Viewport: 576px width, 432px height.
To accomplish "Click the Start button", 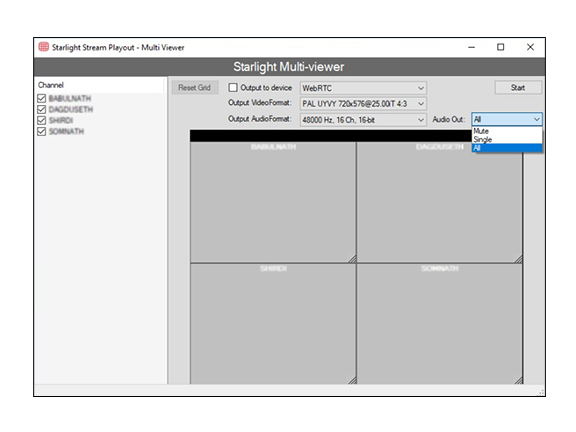I will pyautogui.click(x=518, y=87).
